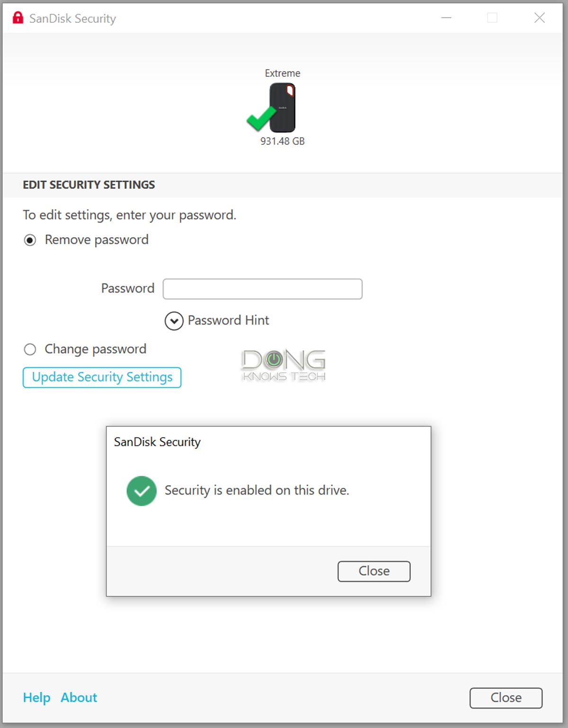Open the Help link
The height and width of the screenshot is (728, 568).
36,698
